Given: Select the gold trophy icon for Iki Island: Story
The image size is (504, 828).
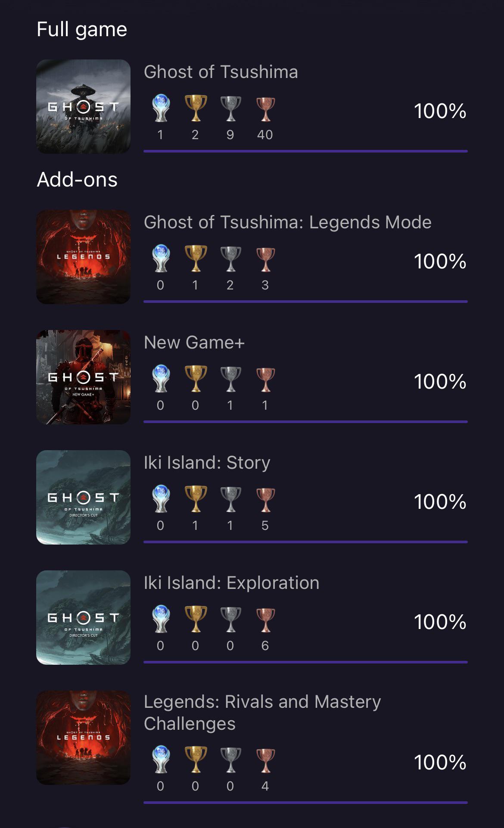Looking at the screenshot, I should (x=195, y=498).
